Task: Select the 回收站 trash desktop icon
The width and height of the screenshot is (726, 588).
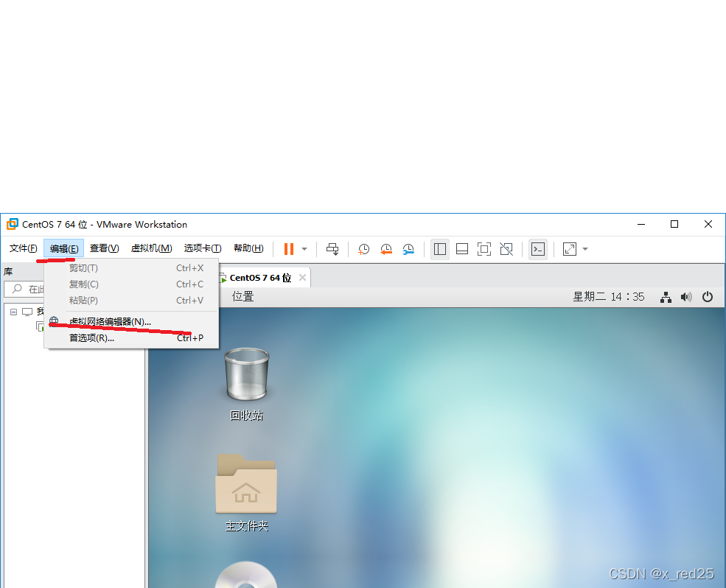Action: pos(246,385)
